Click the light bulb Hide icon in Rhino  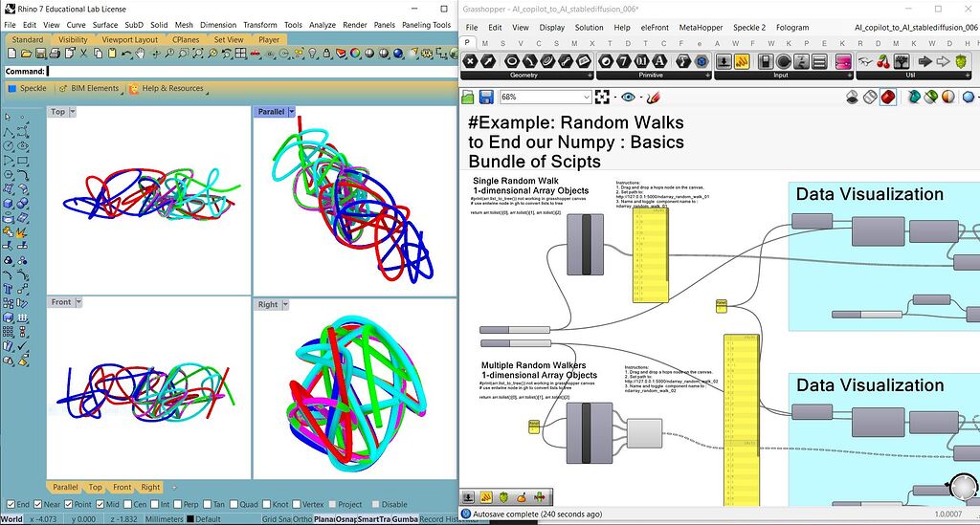(313, 54)
